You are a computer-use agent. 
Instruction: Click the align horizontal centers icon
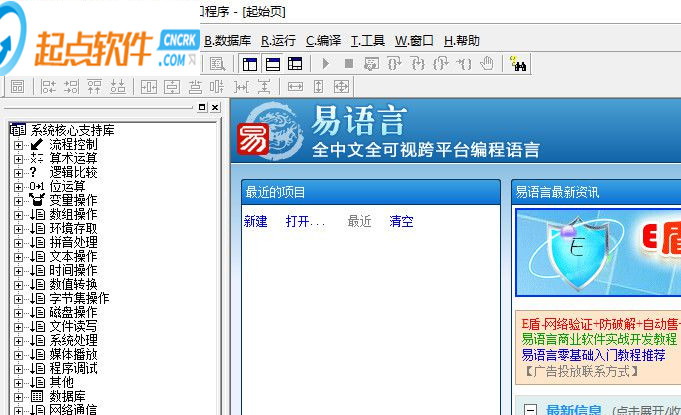pos(195,87)
